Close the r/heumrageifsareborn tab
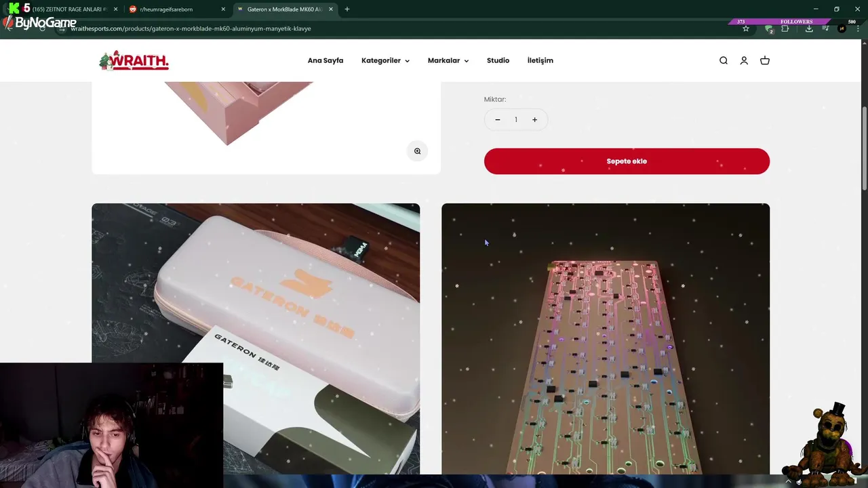 pos(223,9)
